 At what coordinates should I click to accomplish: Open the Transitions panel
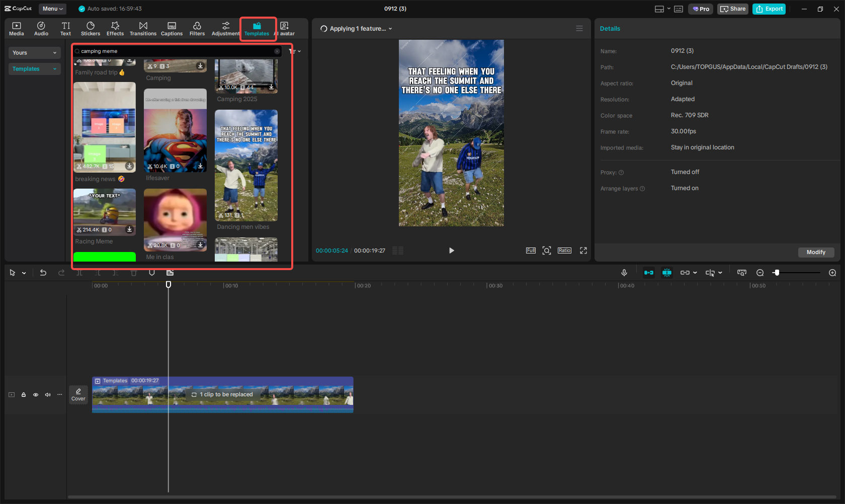[x=143, y=28]
